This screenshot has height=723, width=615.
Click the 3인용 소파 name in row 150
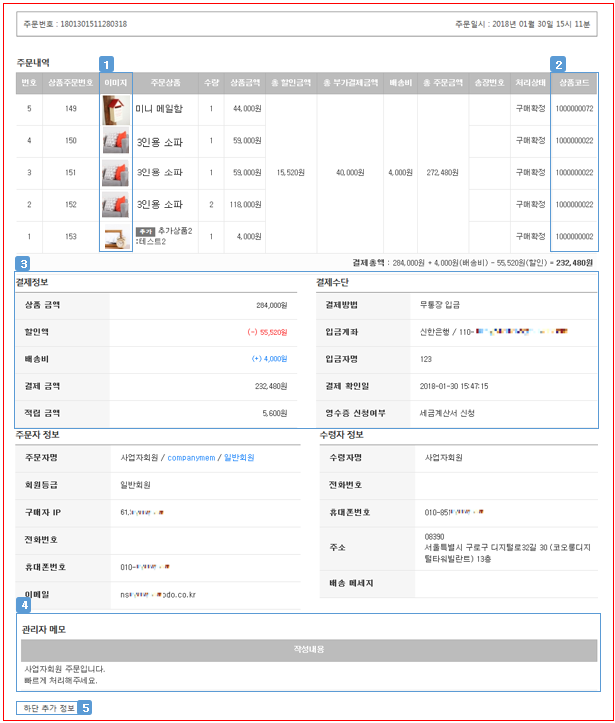click(160, 142)
